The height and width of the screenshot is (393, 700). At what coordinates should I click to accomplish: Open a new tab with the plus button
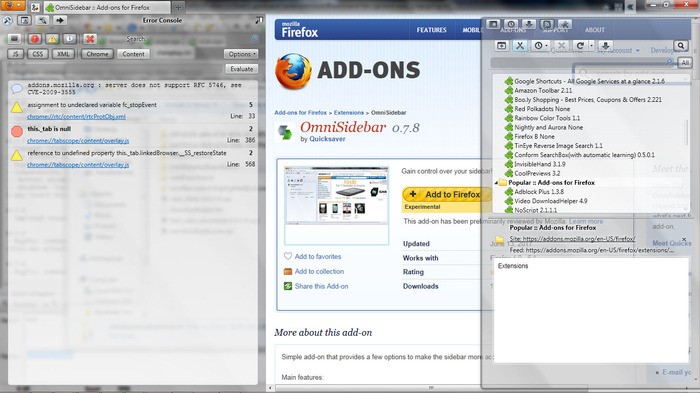tap(178, 8)
